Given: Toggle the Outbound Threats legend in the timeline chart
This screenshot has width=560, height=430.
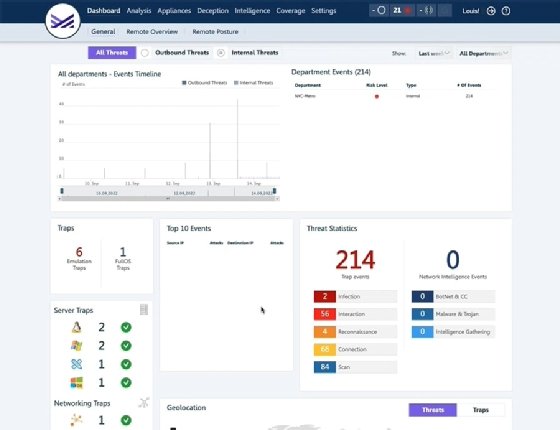Looking at the screenshot, I should point(204,82).
